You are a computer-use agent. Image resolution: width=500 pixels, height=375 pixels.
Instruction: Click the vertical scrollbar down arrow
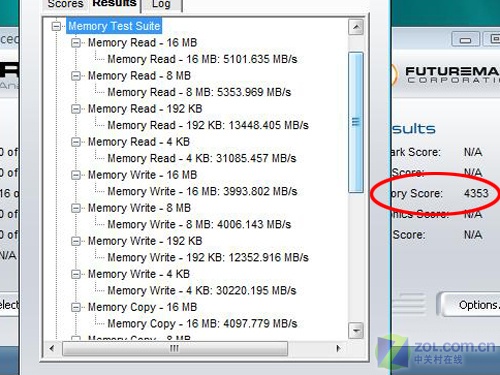click(x=356, y=331)
